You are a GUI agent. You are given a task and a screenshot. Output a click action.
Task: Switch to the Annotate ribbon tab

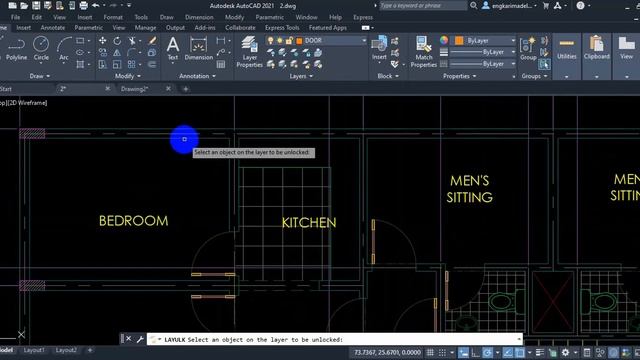(x=53, y=28)
